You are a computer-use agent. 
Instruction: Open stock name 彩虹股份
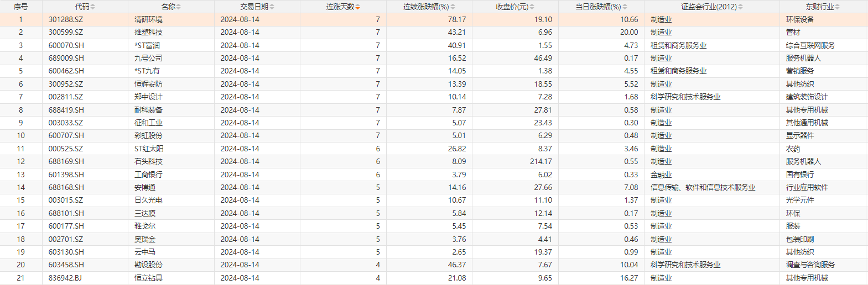point(148,135)
